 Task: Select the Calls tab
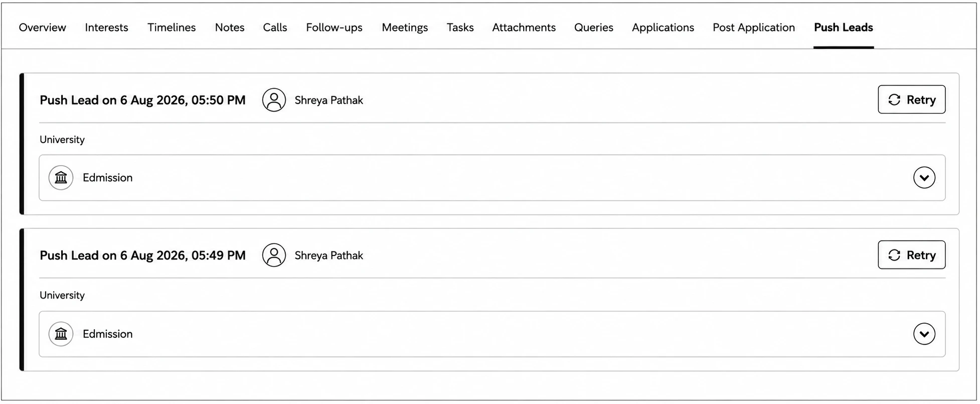275,28
